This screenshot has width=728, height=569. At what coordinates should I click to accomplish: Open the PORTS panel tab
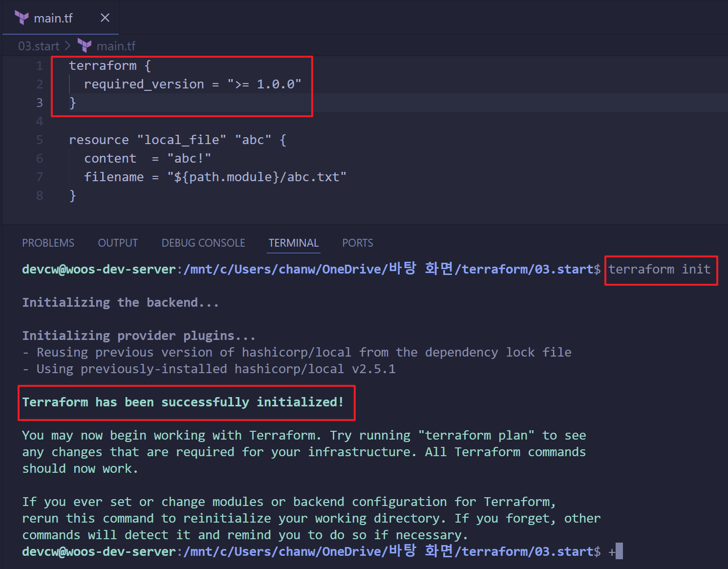(x=358, y=243)
